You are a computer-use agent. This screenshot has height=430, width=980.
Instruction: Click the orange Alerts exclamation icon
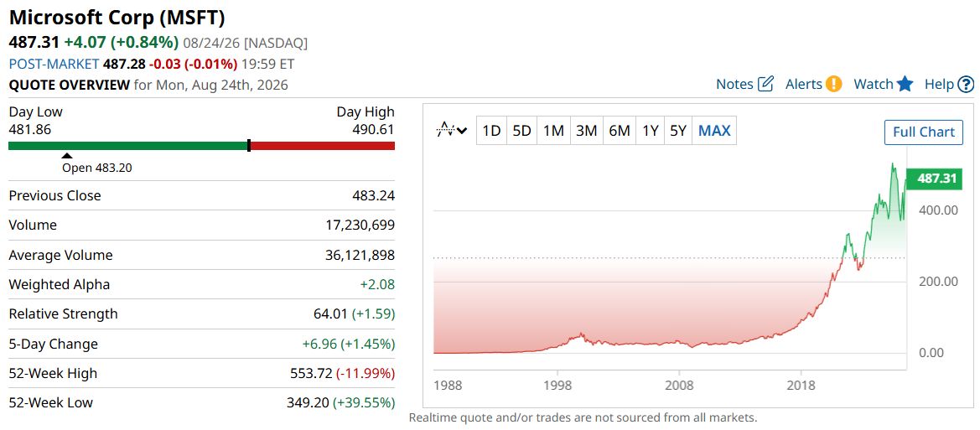(834, 84)
